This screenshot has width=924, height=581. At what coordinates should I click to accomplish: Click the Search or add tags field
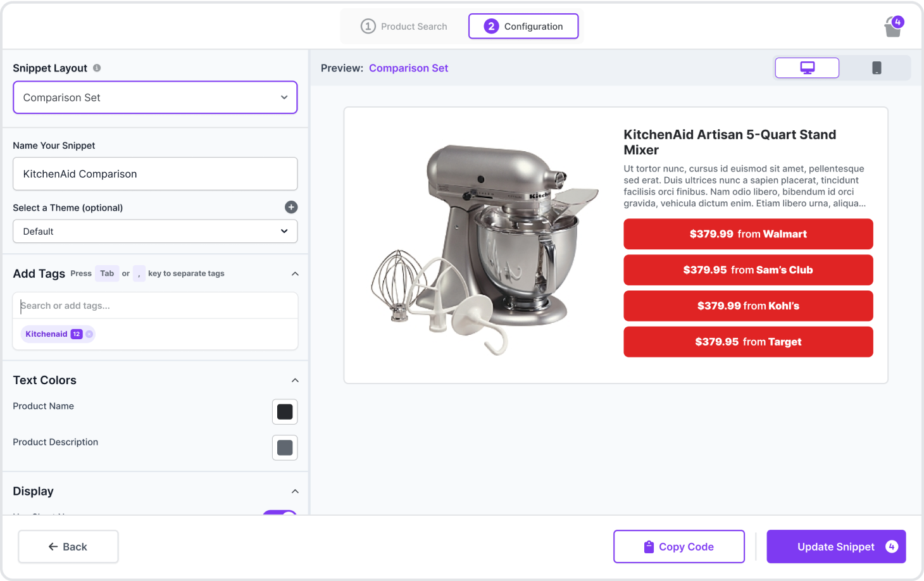155,306
